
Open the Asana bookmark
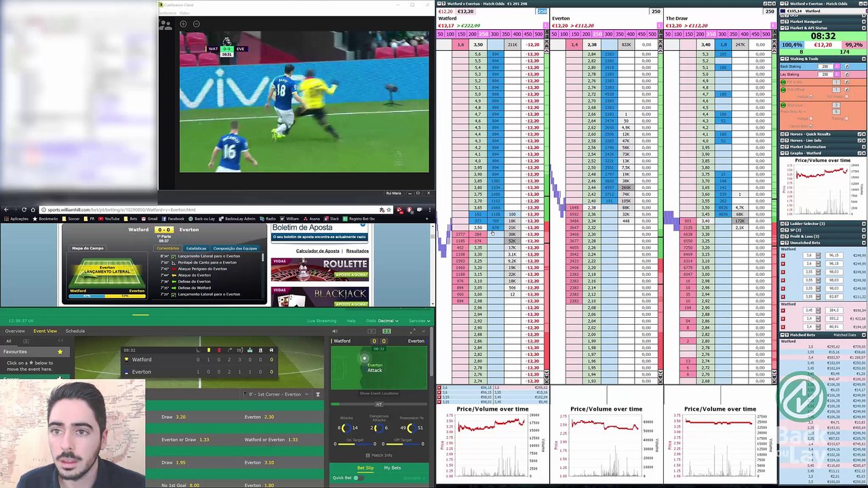[x=313, y=219]
